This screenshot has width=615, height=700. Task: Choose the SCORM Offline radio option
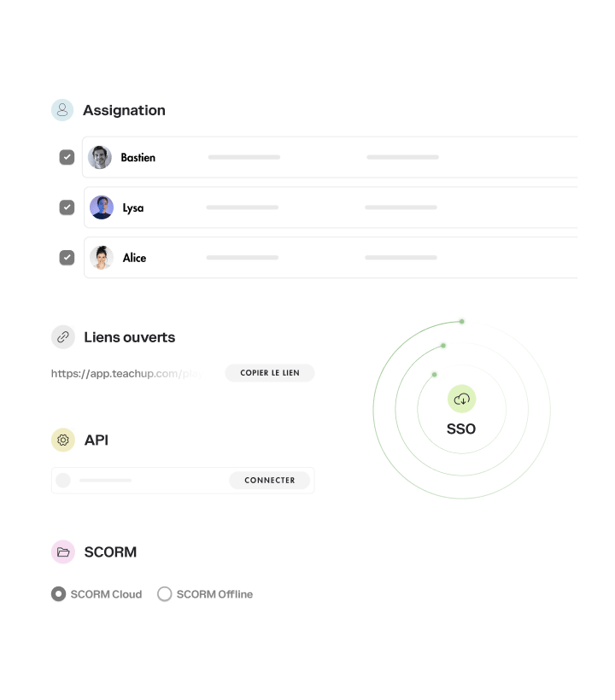point(165,594)
